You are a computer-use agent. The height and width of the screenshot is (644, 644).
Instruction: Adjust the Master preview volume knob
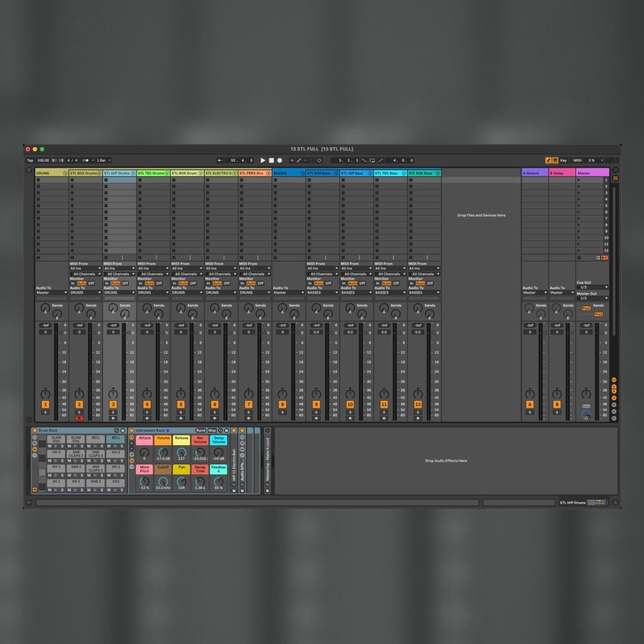(586, 415)
